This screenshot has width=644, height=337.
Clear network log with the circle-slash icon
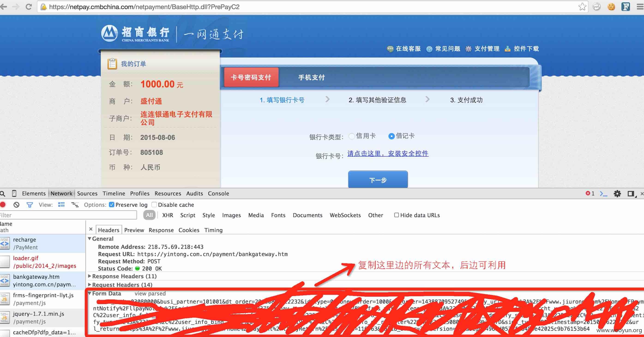point(16,205)
